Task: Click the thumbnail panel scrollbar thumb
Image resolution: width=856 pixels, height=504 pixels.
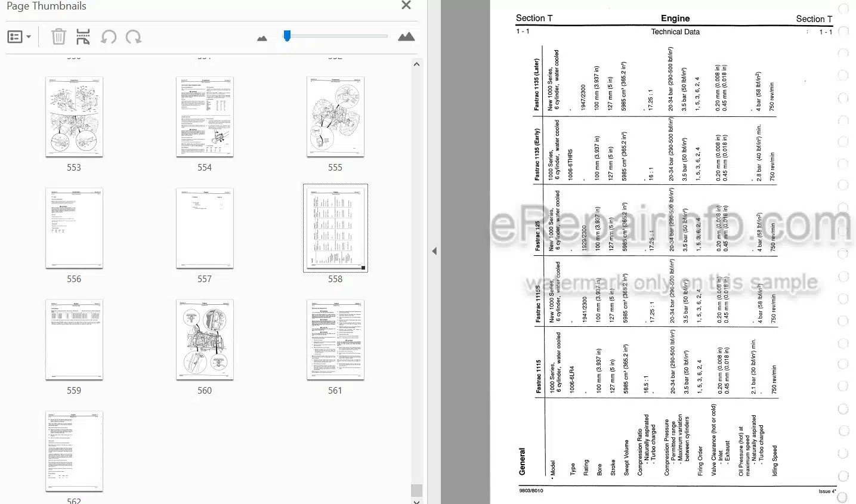Action: pos(416,490)
